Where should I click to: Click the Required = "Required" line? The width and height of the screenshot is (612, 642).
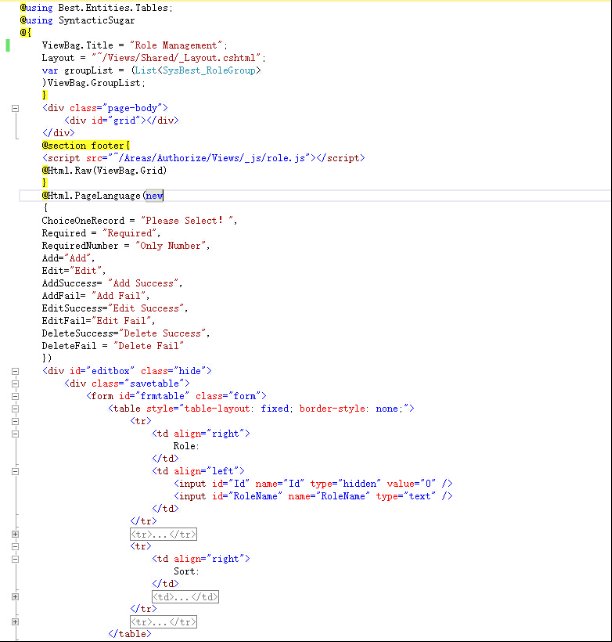(x=101, y=233)
